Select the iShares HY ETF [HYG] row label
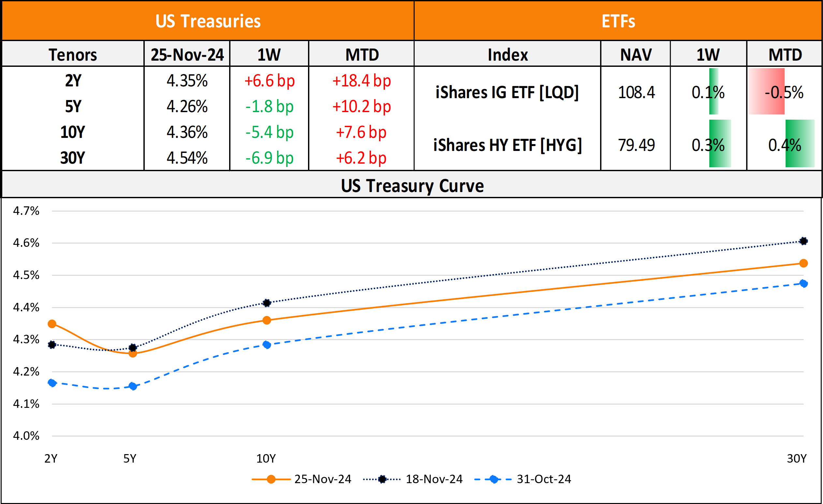Screen dimensions: 823x504 [x=507, y=145]
